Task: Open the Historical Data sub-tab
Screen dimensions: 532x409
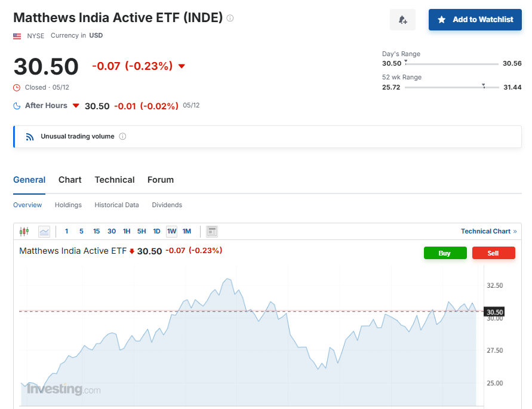Action: click(x=116, y=205)
